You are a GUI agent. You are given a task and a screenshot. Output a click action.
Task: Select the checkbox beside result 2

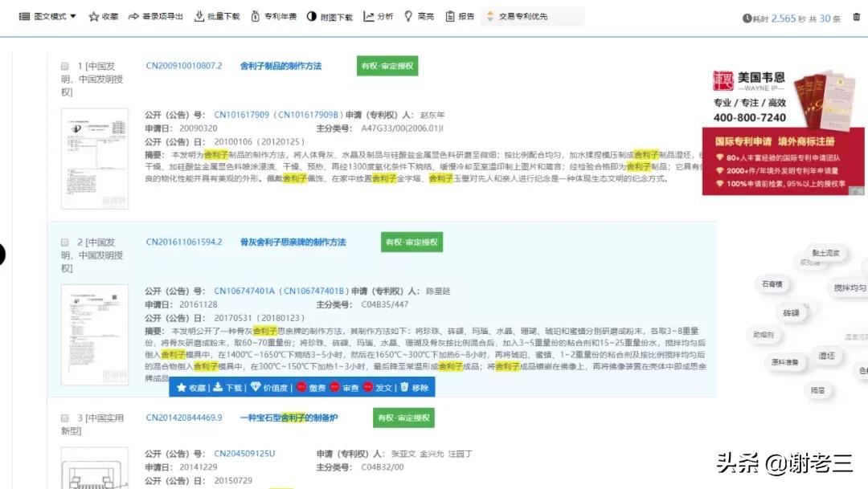pyautogui.click(x=64, y=241)
